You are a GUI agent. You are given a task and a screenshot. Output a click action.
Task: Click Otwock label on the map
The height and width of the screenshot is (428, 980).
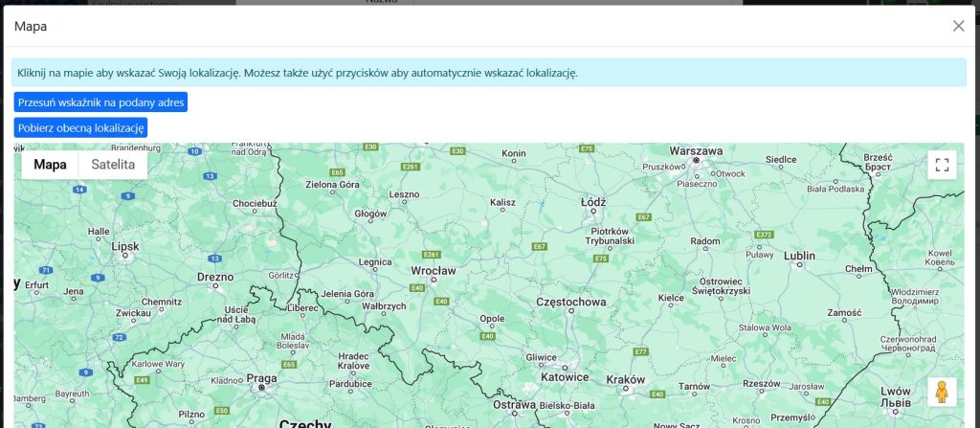(x=730, y=173)
